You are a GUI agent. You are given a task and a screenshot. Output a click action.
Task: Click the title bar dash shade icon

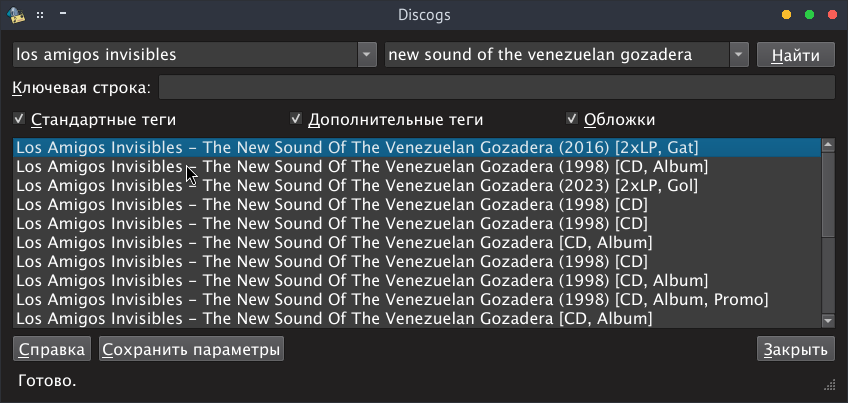click(x=63, y=12)
